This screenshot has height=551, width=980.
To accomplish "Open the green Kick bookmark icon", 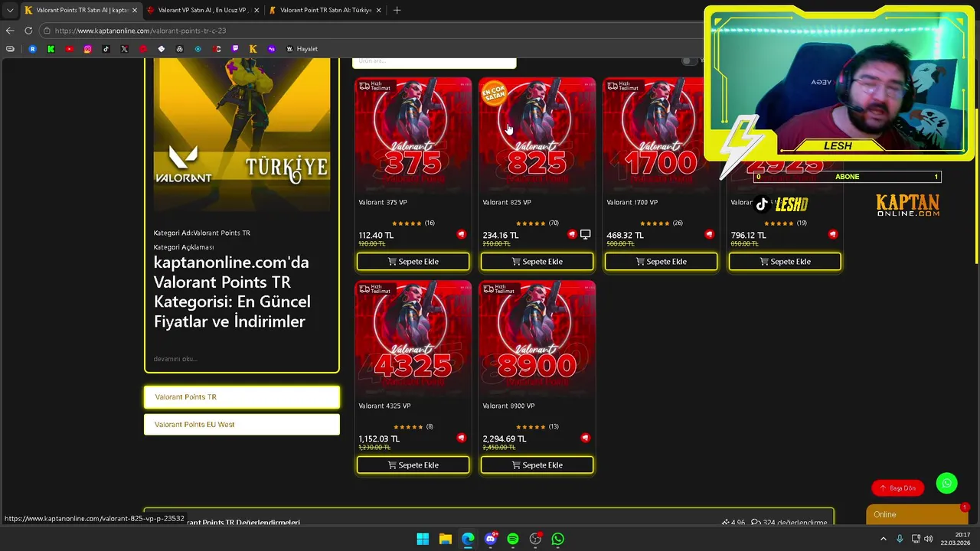I will [x=51, y=49].
